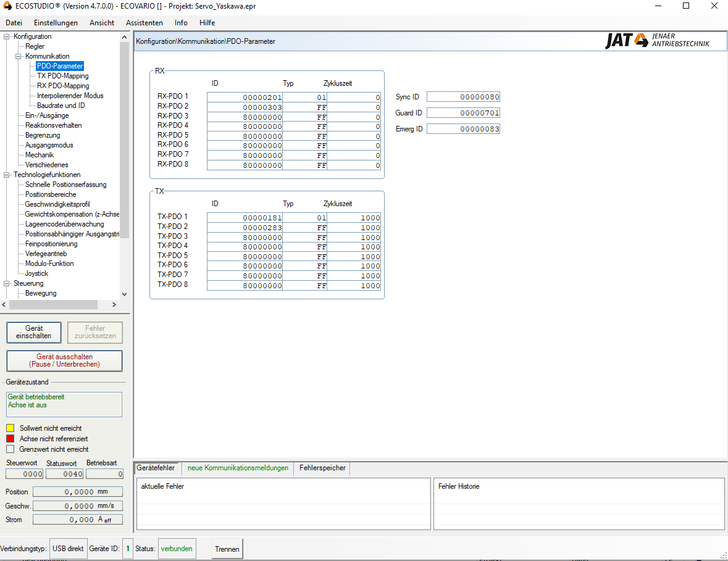
Task: Collapse the Kommunikation tree node
Action: point(18,56)
